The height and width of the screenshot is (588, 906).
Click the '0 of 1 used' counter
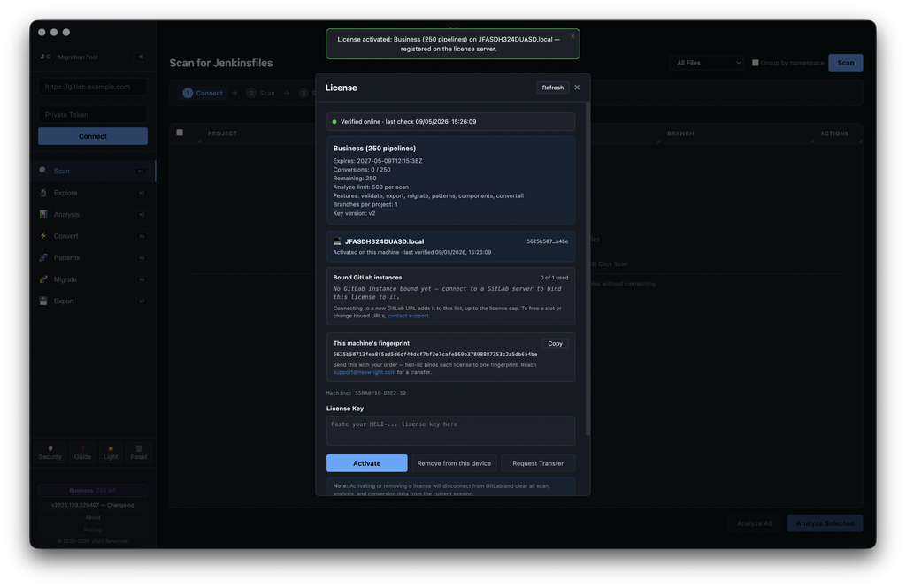point(554,278)
